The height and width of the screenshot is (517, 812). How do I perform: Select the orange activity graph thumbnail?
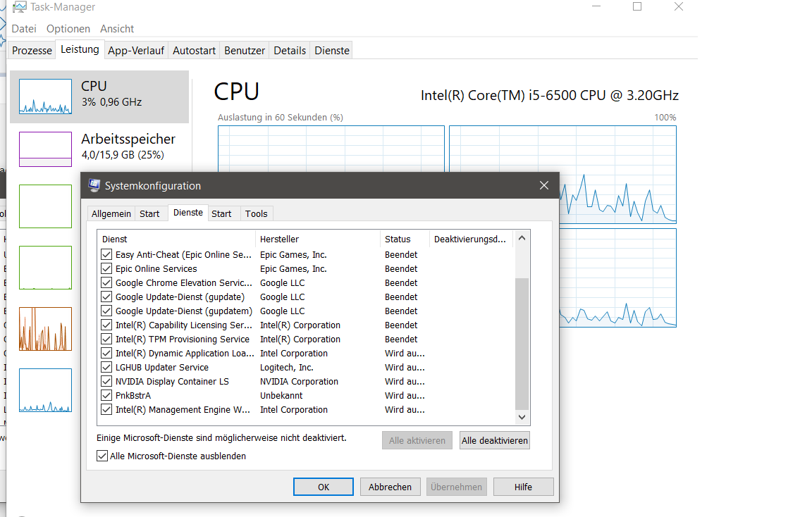[46, 329]
